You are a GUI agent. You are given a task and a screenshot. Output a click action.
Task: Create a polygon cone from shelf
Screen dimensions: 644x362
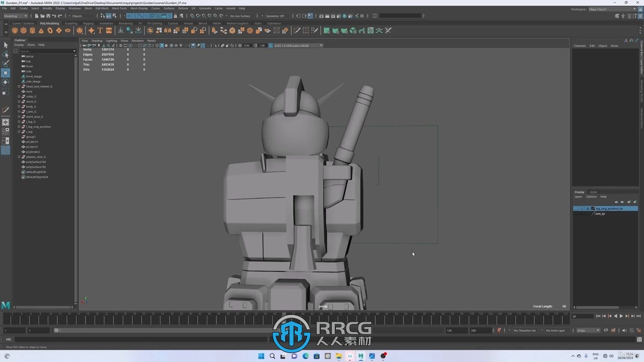tap(41, 31)
